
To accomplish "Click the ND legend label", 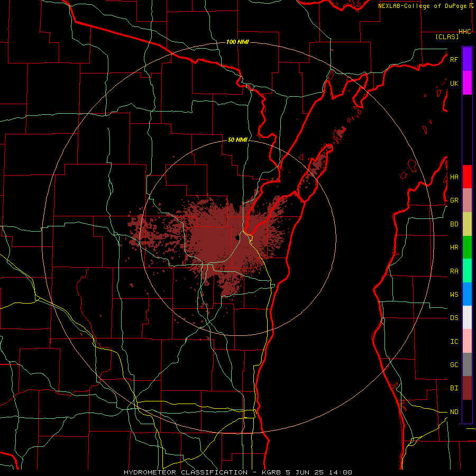I will click(454, 412).
